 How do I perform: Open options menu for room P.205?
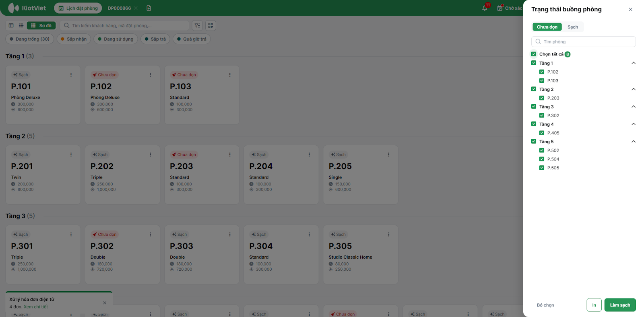[x=388, y=154]
